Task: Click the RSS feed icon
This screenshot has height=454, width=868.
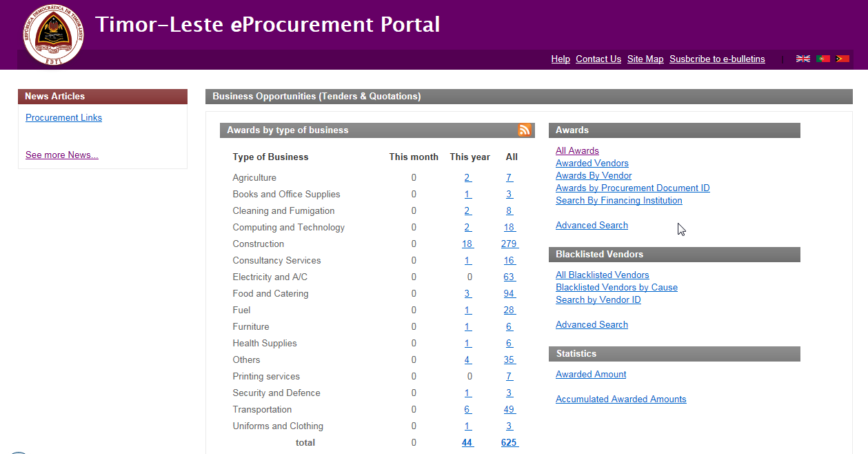Action: pos(525,130)
